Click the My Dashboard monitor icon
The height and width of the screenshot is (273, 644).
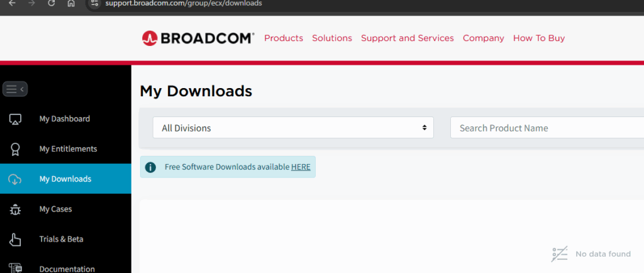16,119
